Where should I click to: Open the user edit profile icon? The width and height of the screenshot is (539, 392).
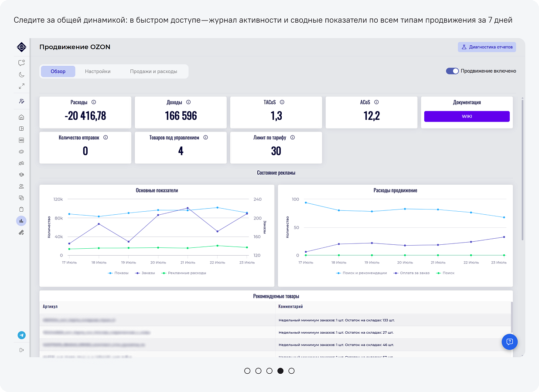tap(21, 101)
